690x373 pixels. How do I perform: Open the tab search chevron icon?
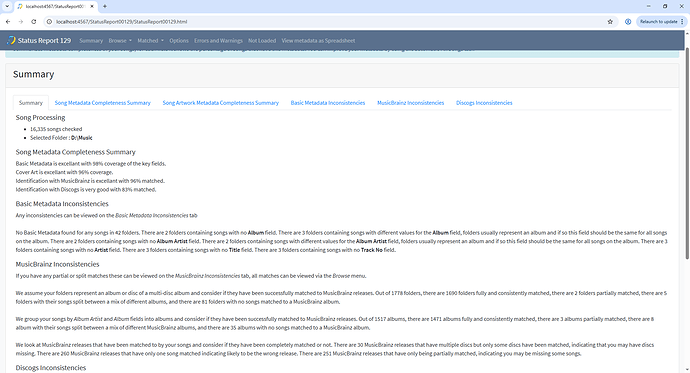click(x=7, y=6)
